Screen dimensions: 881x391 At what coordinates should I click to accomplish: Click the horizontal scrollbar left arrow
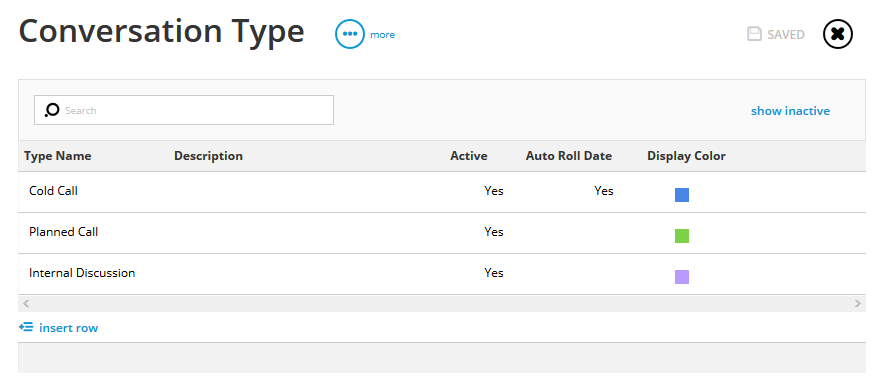(26, 303)
